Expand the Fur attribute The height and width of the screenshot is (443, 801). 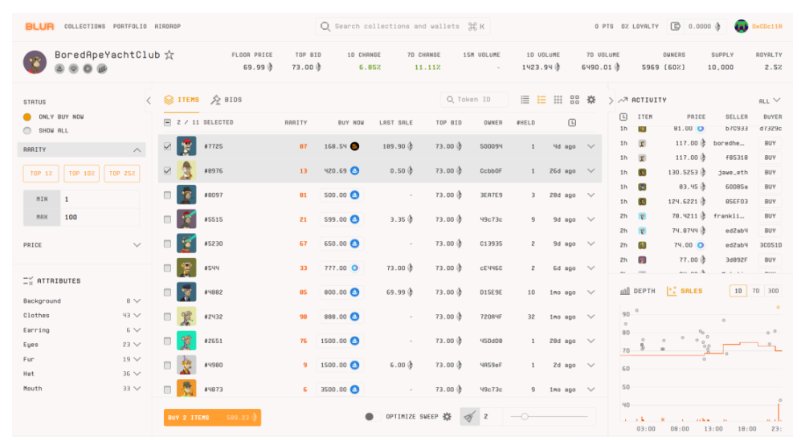coord(137,359)
